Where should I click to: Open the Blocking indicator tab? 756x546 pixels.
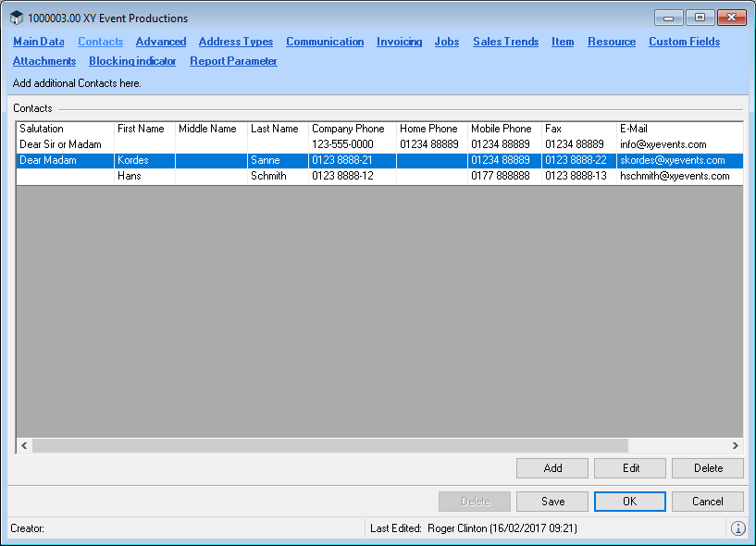click(132, 61)
